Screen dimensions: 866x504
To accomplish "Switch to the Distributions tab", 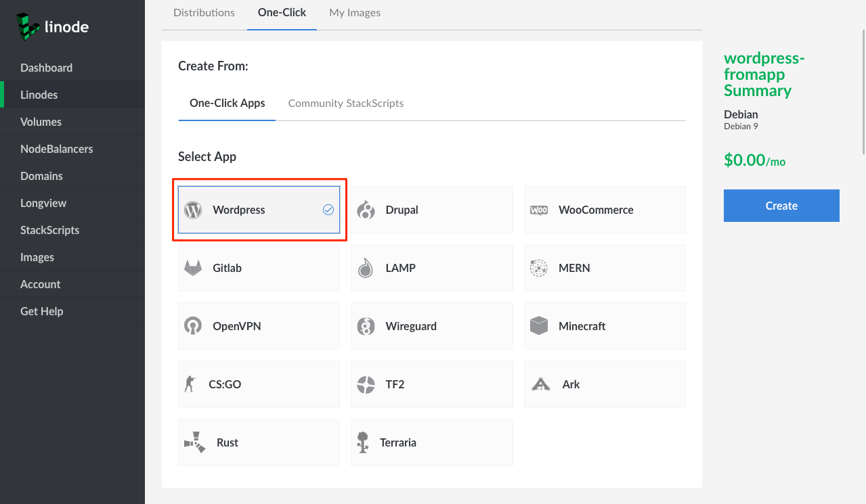I will 204,12.
